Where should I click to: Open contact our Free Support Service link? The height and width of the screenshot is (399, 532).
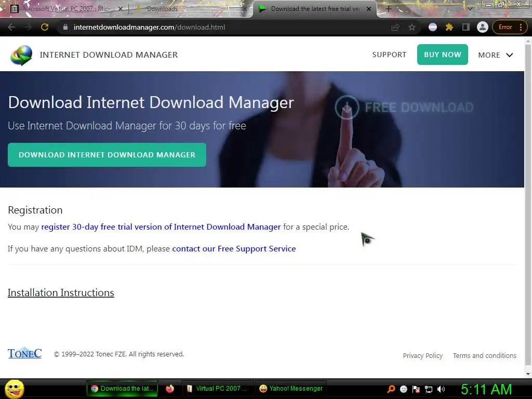[x=234, y=249]
